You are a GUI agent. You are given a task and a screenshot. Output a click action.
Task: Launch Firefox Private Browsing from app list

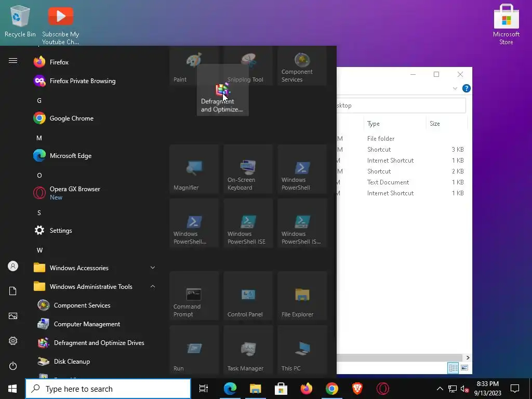[95, 81]
